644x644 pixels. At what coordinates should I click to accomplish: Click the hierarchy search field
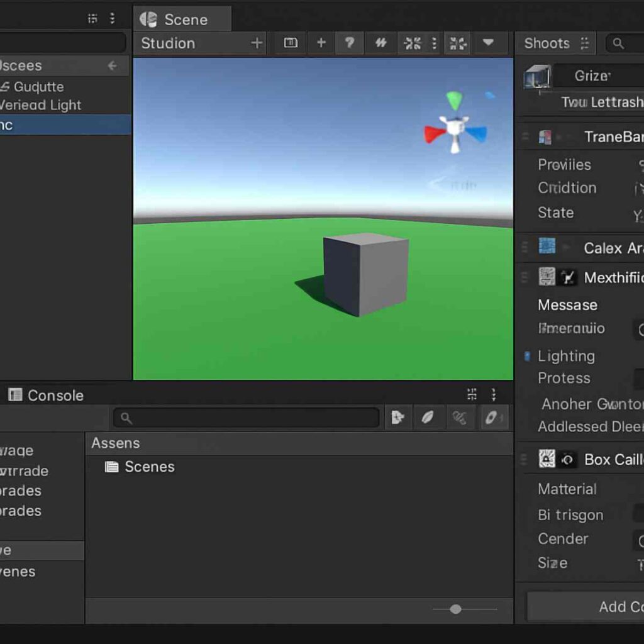pos(62,42)
